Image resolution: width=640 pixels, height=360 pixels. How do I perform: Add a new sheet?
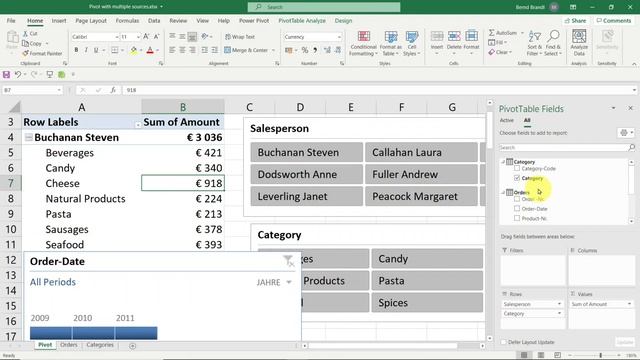click(132, 346)
